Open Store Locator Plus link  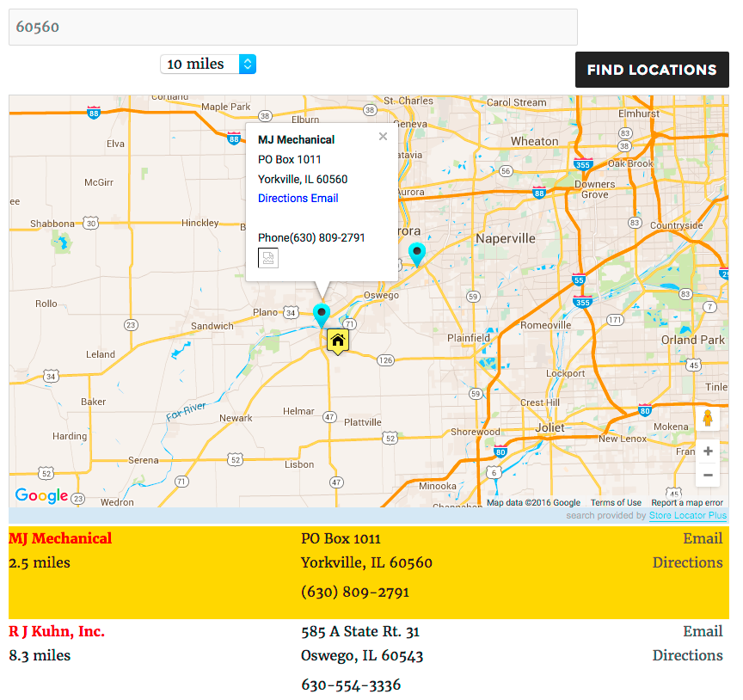[x=688, y=516]
